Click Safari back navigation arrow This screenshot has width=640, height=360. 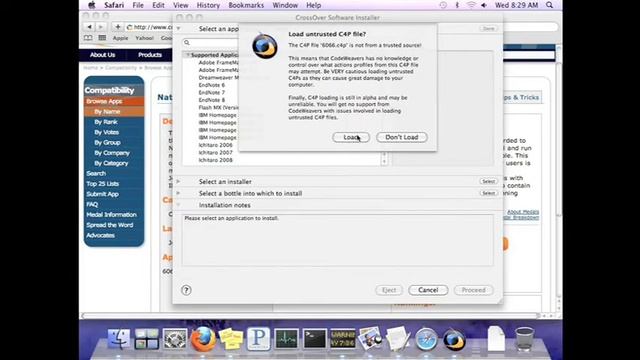pos(89,27)
